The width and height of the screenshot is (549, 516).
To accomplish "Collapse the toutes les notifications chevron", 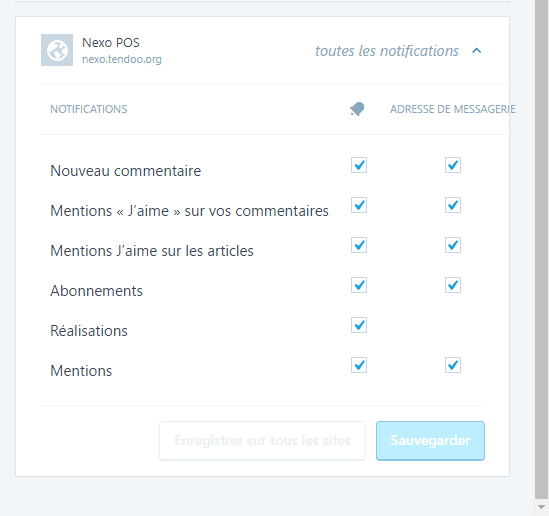I will coord(477,51).
